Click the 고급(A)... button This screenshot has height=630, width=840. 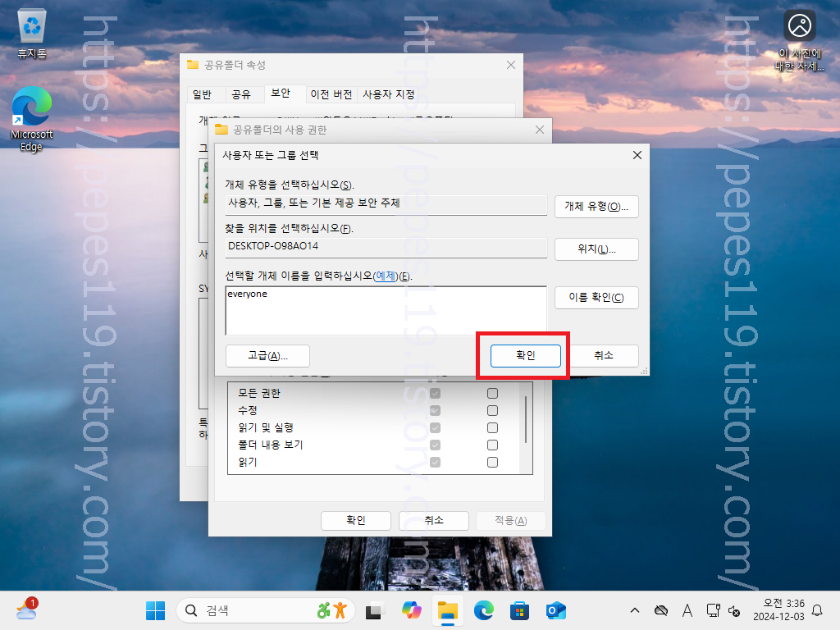[267, 356]
